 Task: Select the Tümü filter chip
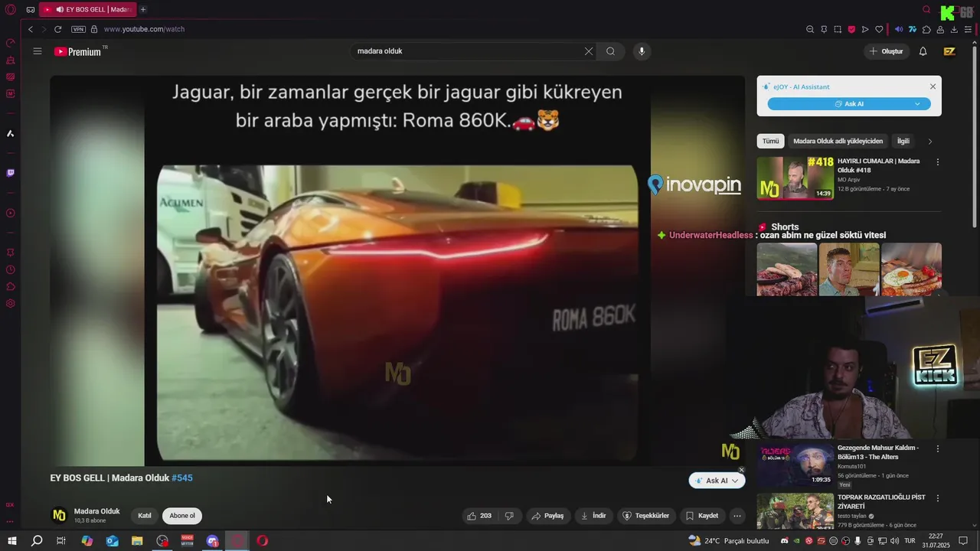770,142
